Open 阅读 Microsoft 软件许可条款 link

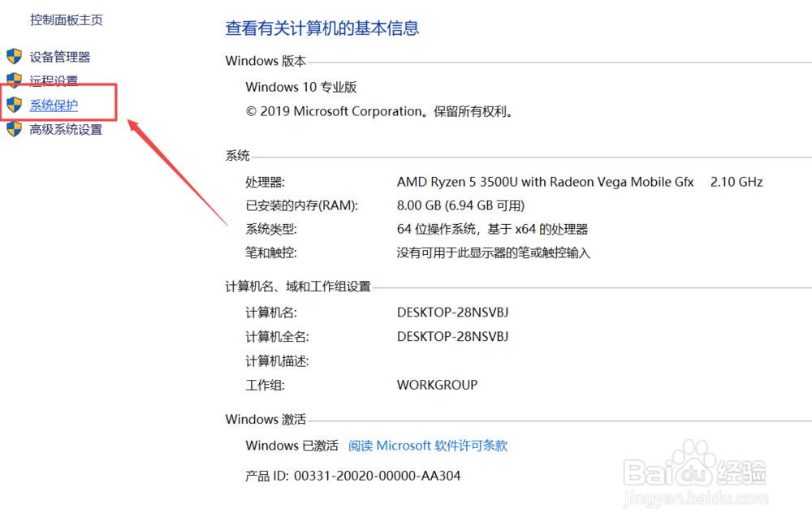[428, 446]
